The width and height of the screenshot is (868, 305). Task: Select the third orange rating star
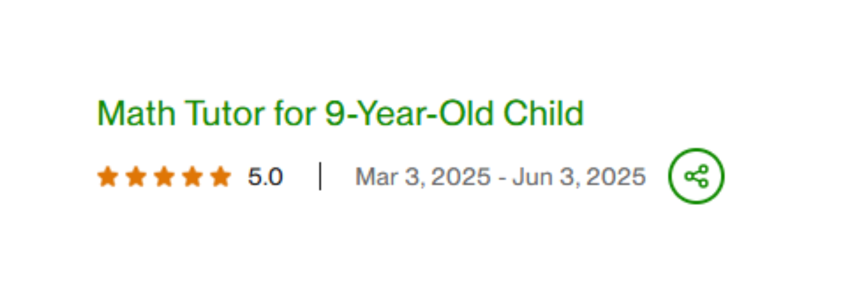click(164, 176)
